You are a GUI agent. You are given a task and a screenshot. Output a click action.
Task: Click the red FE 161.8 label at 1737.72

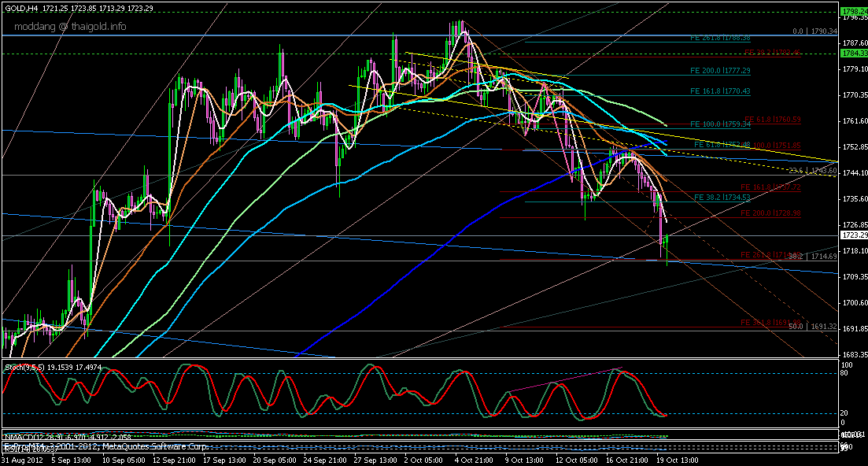point(771,187)
